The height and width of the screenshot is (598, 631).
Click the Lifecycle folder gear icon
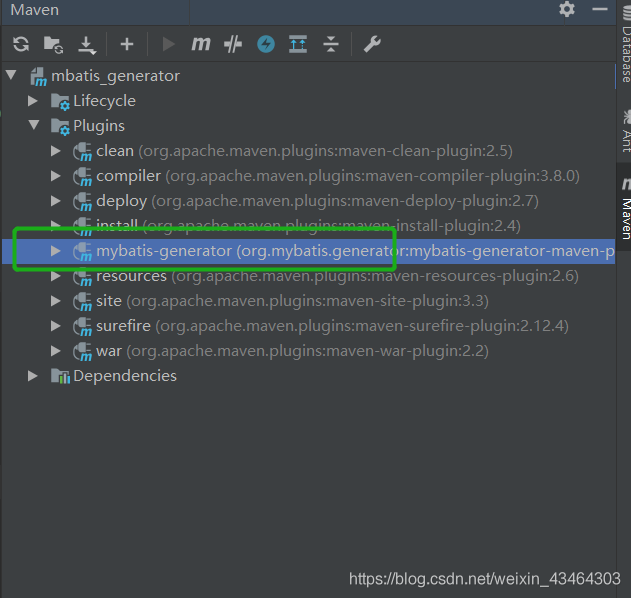coord(60,102)
